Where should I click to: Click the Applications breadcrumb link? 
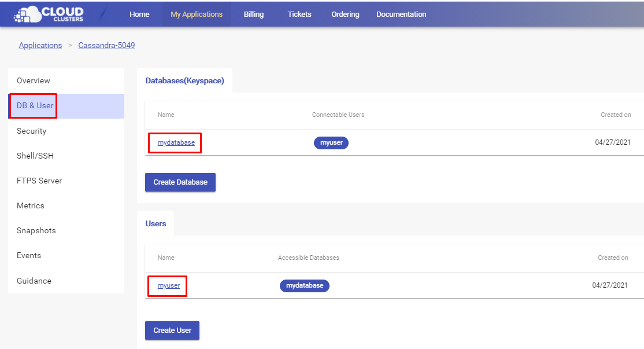40,45
